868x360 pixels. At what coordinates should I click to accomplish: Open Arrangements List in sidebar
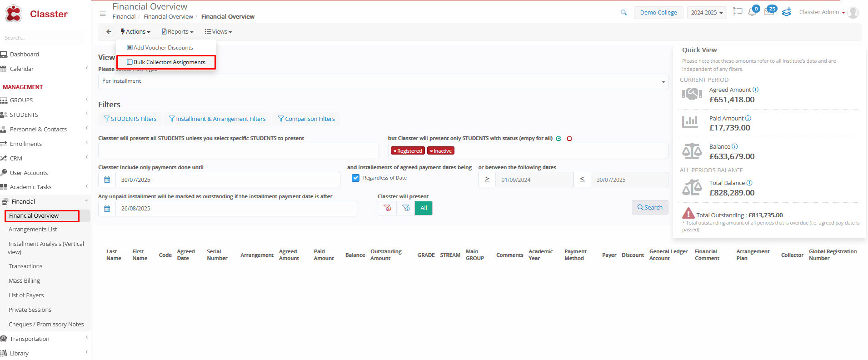tap(33, 230)
